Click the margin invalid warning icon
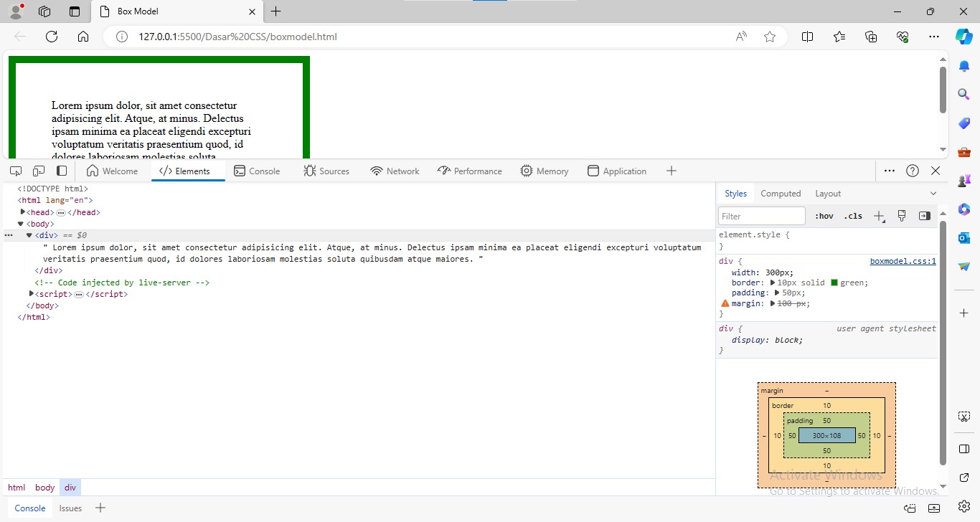Image resolution: width=980 pixels, height=522 pixels. (725, 303)
